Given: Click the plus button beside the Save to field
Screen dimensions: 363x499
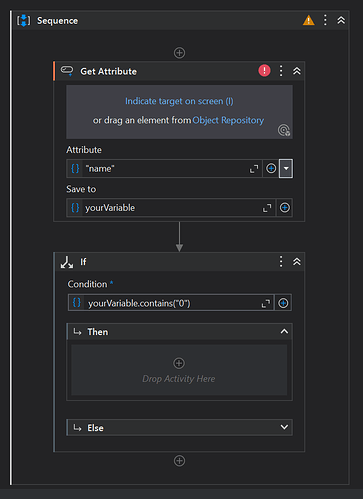Looking at the screenshot, I should coord(285,208).
